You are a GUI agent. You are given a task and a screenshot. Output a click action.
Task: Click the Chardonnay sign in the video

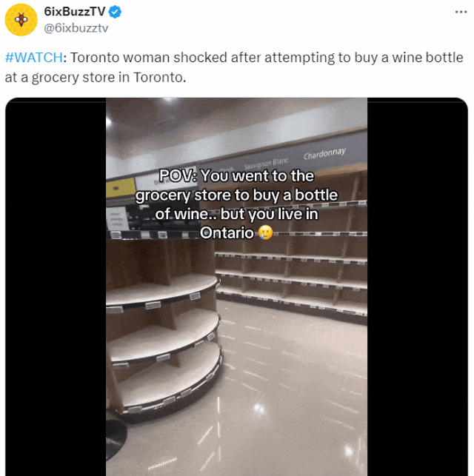pos(324,153)
